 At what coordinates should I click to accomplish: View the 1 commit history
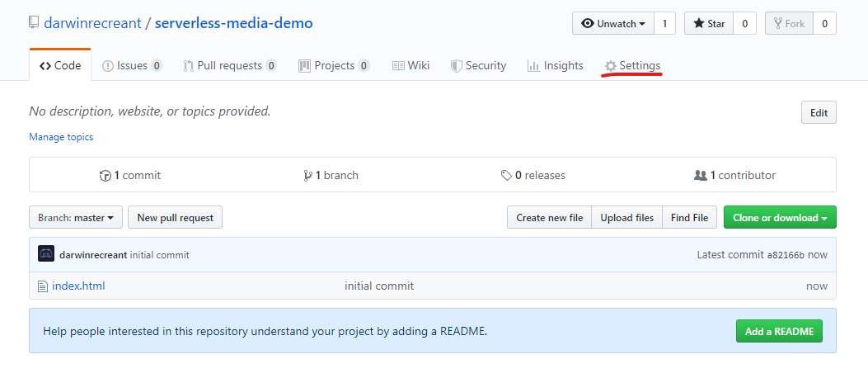tap(130, 175)
